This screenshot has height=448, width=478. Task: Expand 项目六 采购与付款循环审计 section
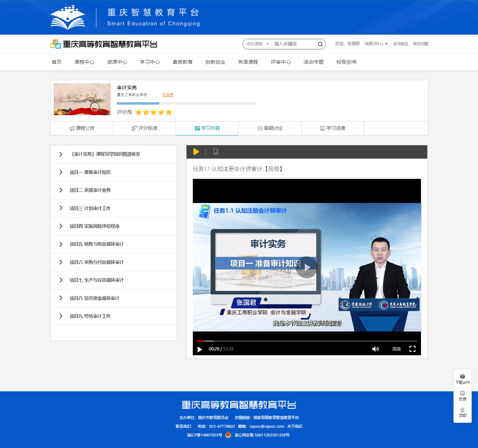[114, 262]
